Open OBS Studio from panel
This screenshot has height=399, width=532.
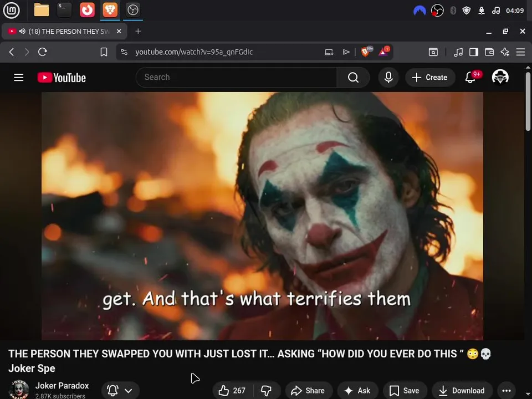coord(132,10)
